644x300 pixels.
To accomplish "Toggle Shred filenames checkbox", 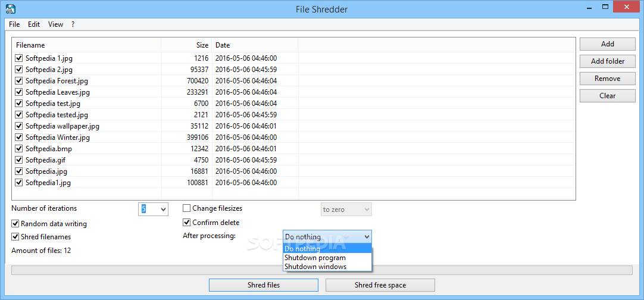I will point(15,237).
